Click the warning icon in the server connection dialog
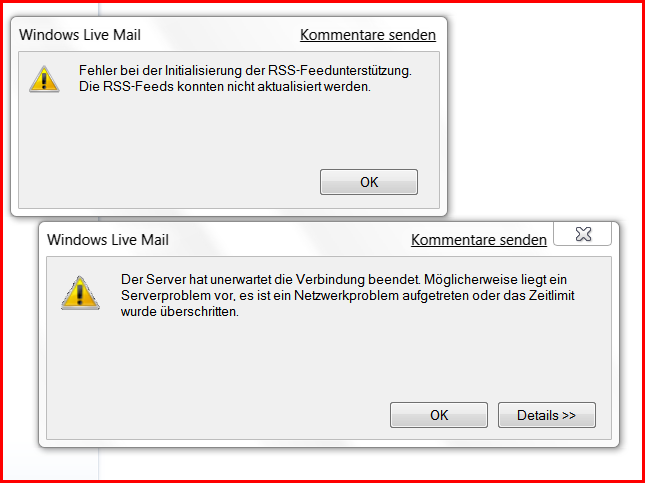The image size is (645, 483). tap(80, 293)
